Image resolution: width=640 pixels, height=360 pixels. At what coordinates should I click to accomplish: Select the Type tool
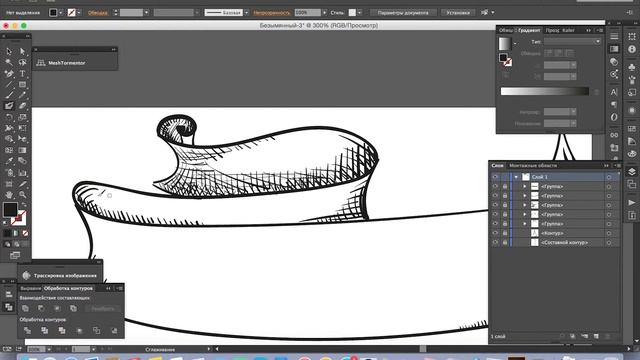click(x=22, y=73)
